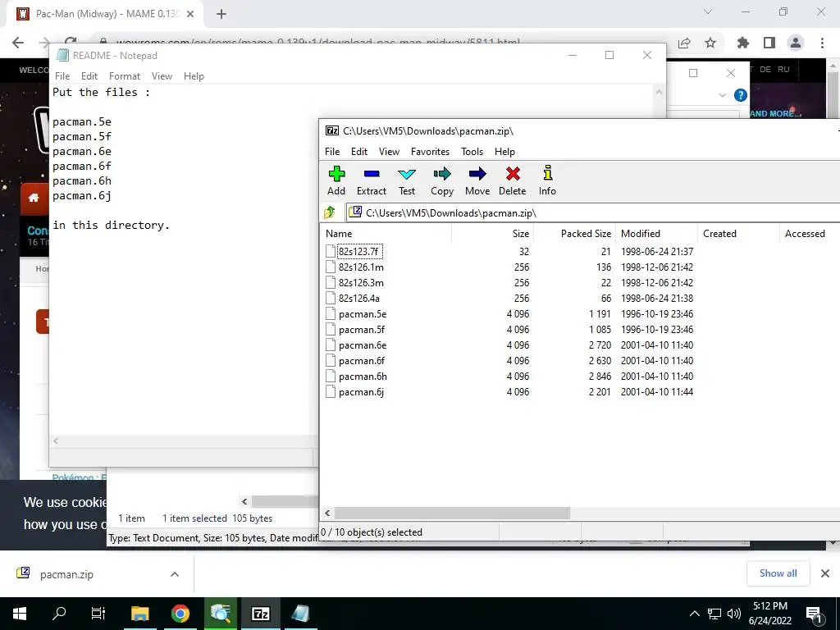Switch to Chrome on the taskbar
Viewport: 840px width, 630px height.
[180, 614]
